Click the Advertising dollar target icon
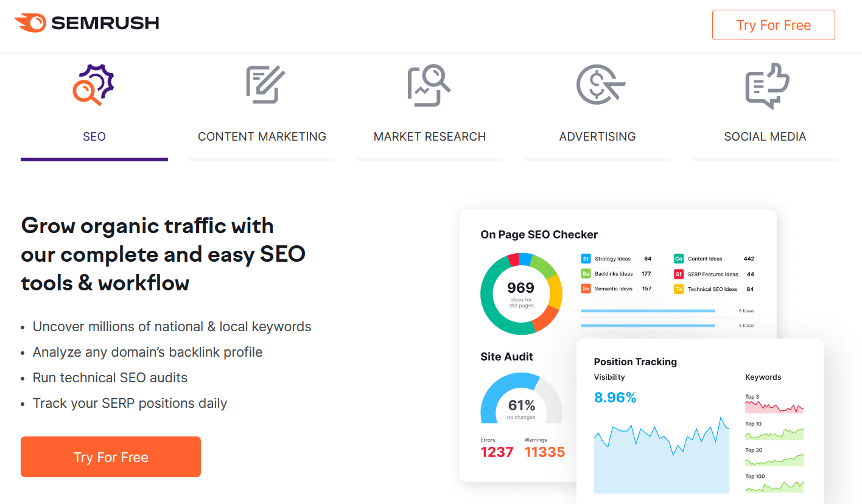862x504 pixels. 599,85
